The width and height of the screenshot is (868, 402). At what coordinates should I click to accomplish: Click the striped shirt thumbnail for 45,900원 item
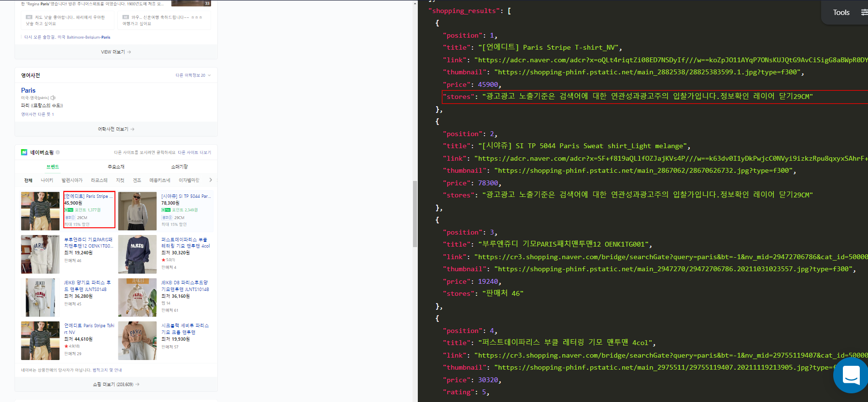[40, 211]
